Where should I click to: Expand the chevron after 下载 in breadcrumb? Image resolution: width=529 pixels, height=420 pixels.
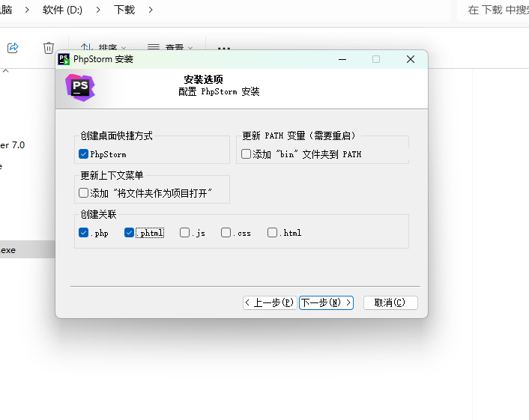point(151,10)
